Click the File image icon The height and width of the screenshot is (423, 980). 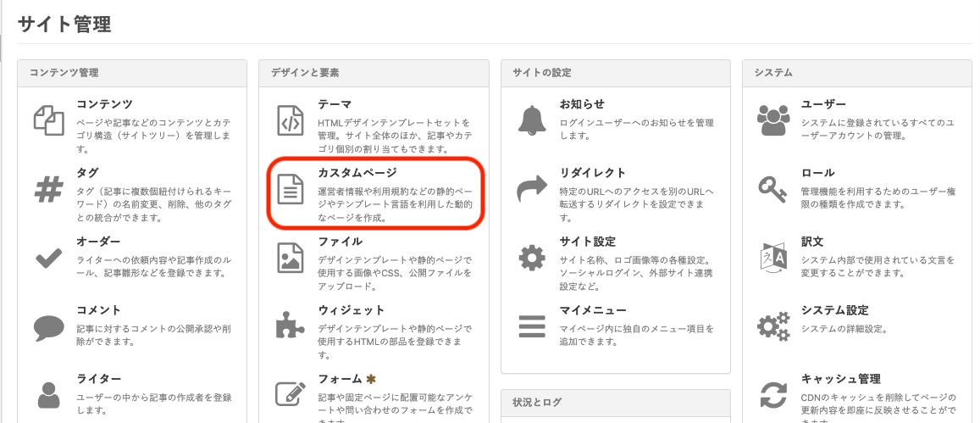click(291, 258)
